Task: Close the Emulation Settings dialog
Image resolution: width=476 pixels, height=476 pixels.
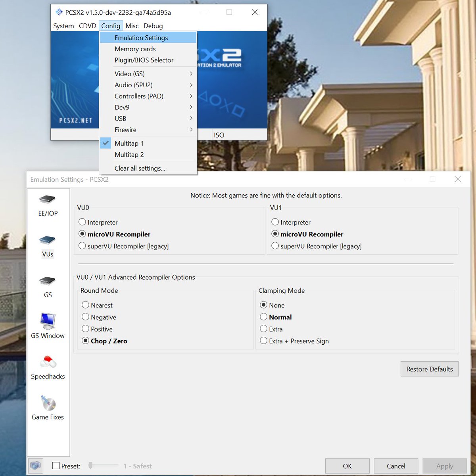Action: [x=458, y=179]
